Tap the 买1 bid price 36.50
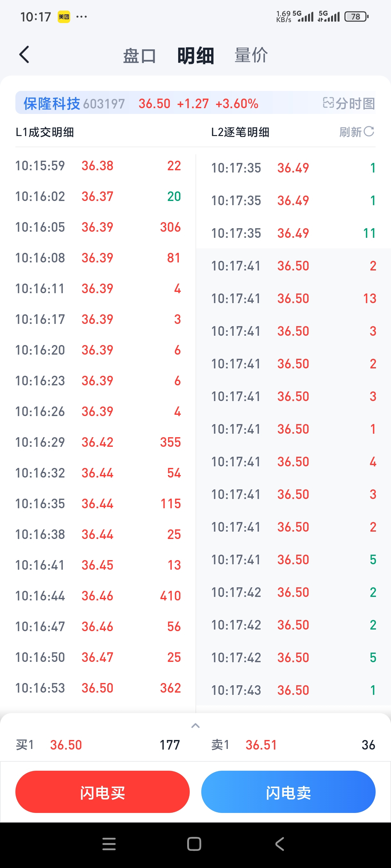Image resolution: width=391 pixels, height=868 pixels. click(x=66, y=745)
